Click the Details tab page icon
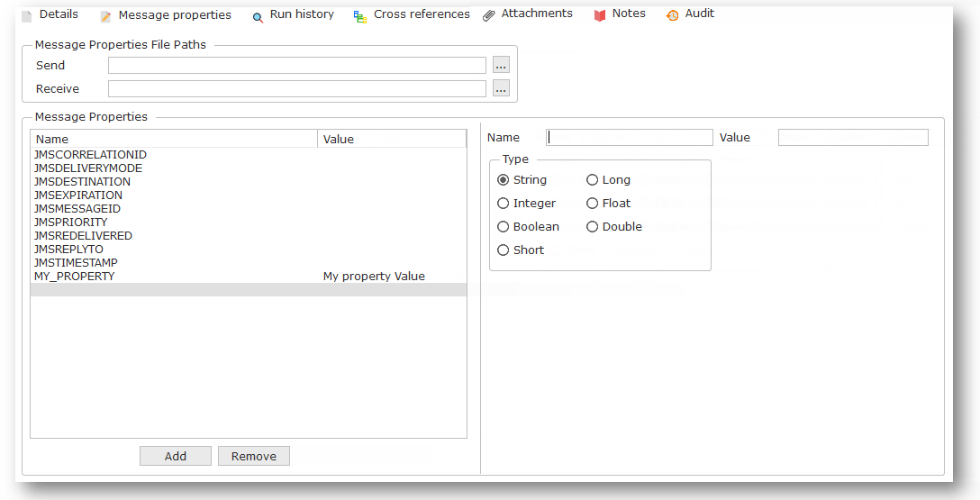Viewport: 980px width, 500px height. 26,15
